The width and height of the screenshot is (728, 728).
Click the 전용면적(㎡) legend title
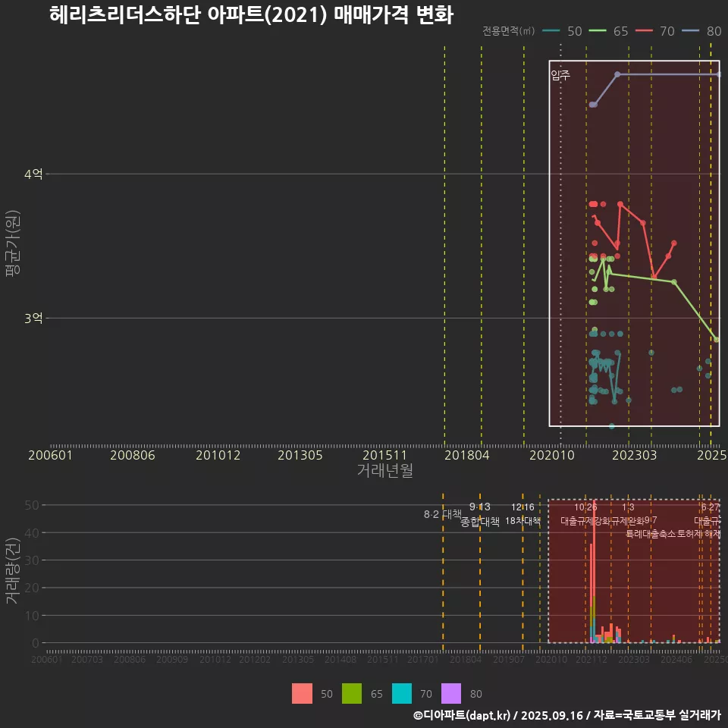[x=508, y=31]
